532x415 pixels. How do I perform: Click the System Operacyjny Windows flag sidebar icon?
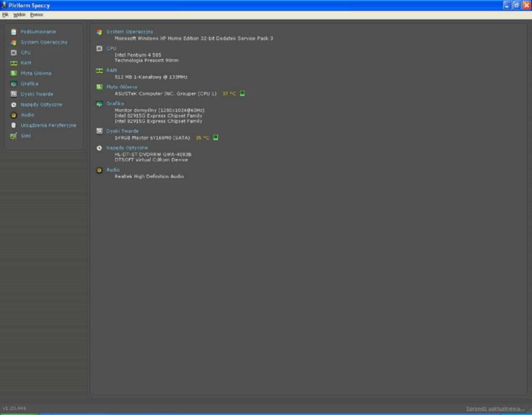(14, 43)
